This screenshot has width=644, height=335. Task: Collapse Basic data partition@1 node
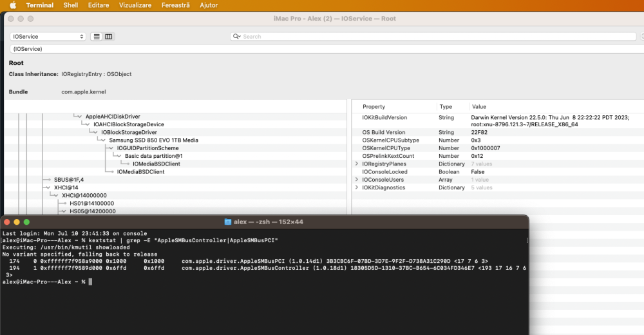tap(119, 156)
